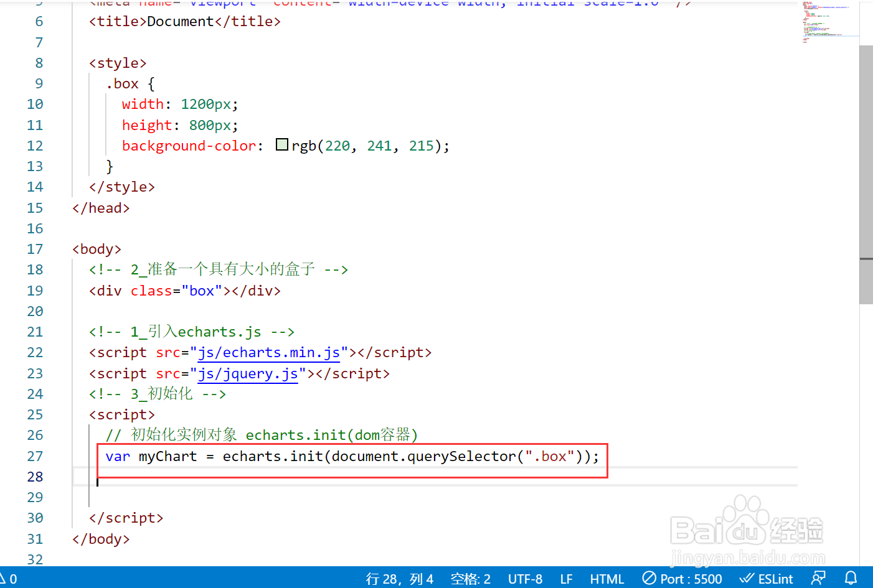Click the .box selector text
Image resolution: width=873 pixels, height=588 pixels.
122,83
